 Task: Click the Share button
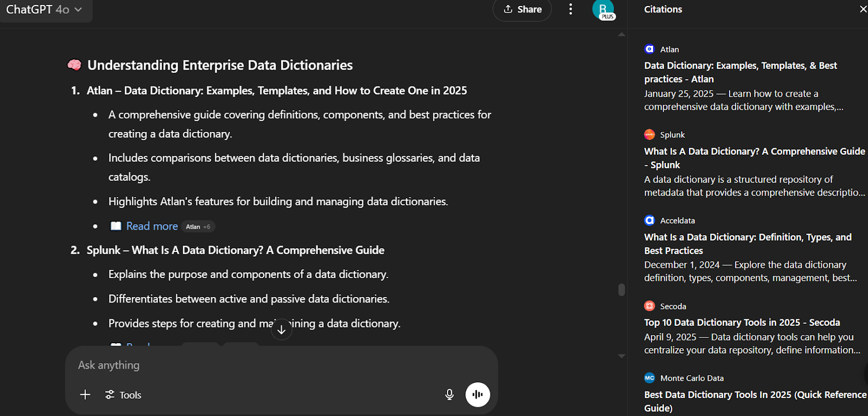tap(522, 9)
